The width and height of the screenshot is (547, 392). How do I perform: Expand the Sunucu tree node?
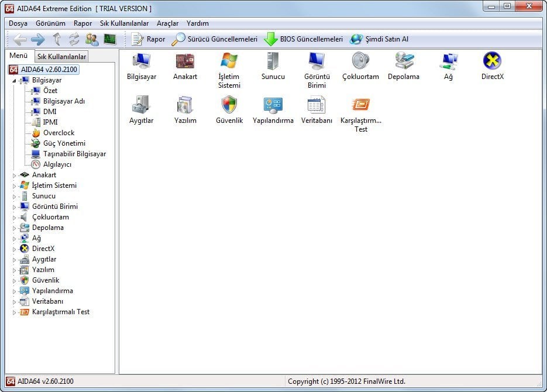point(14,197)
